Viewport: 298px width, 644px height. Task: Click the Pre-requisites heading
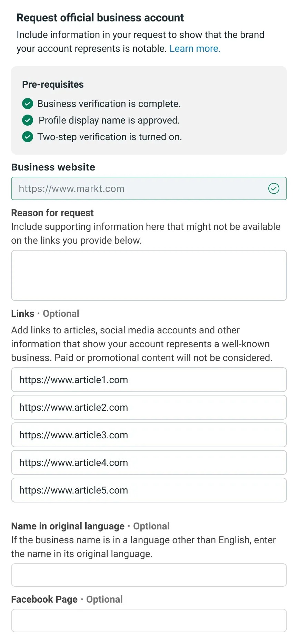point(53,85)
